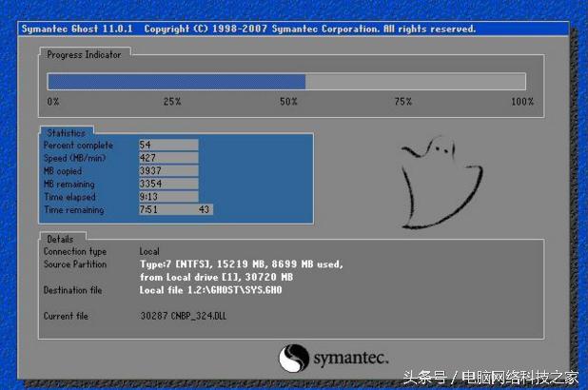Click the 50% progress scale mark
The width and height of the screenshot is (588, 390).
(288, 102)
